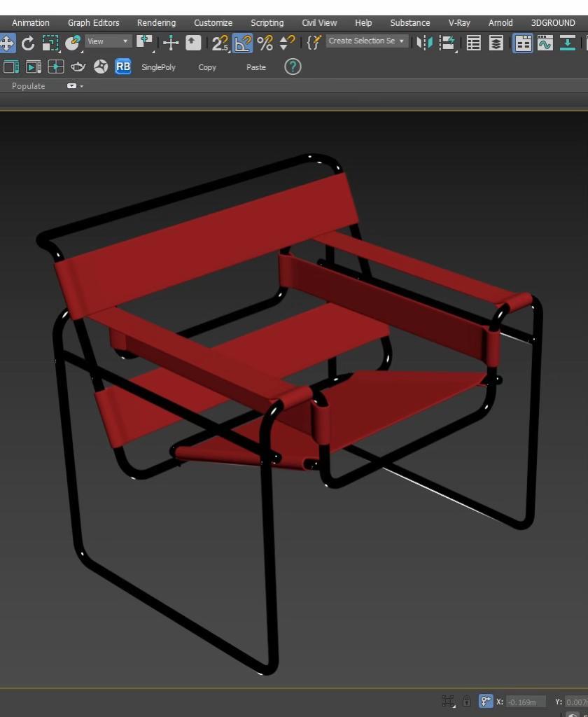Open the V-Ray menu
Image resolution: width=588 pixels, height=717 pixels.
click(x=459, y=23)
